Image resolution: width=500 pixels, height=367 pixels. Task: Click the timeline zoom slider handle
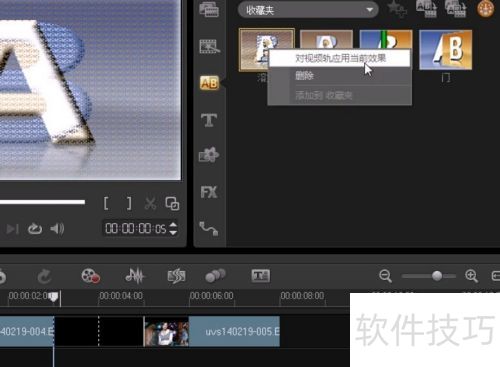(x=437, y=276)
